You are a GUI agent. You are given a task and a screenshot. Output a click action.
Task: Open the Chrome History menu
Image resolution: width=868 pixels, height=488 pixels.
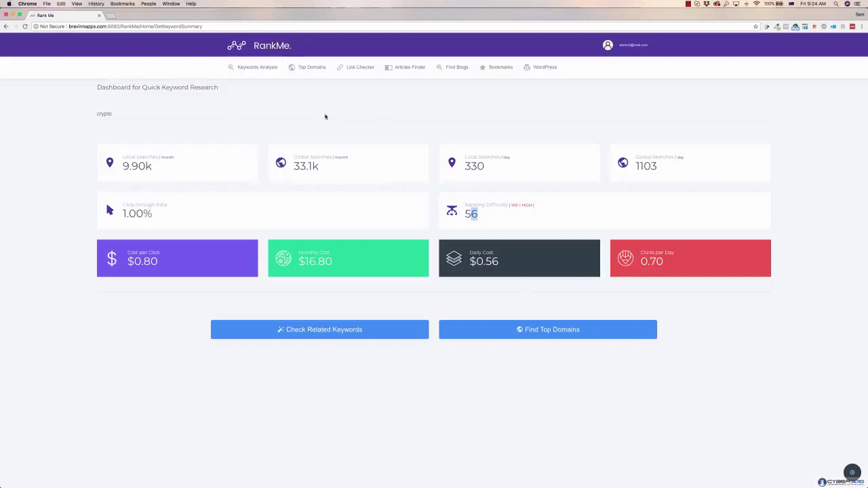pyautogui.click(x=96, y=3)
